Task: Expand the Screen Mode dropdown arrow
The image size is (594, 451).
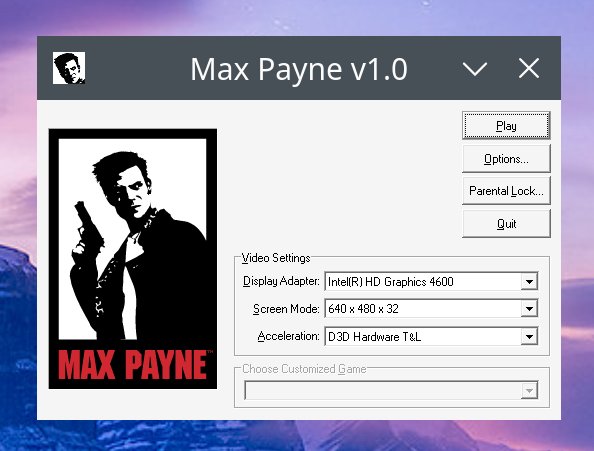Action: [529, 309]
